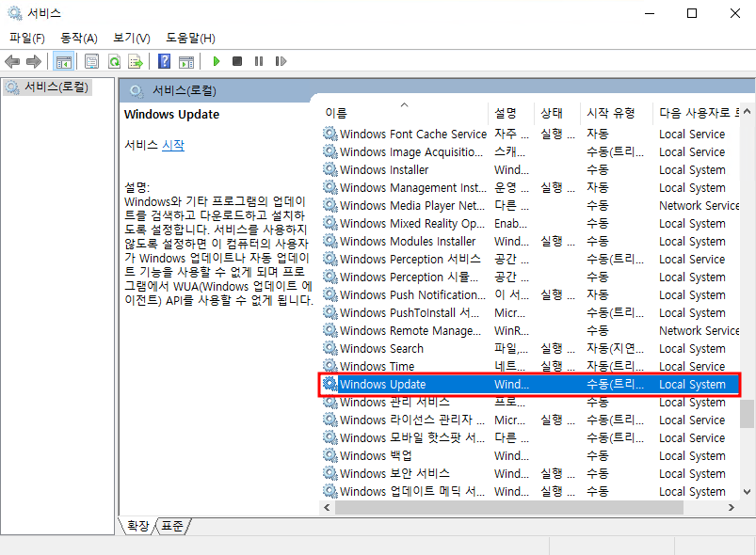
Task: Click the Restart Service toolbar icon
Action: 281,61
